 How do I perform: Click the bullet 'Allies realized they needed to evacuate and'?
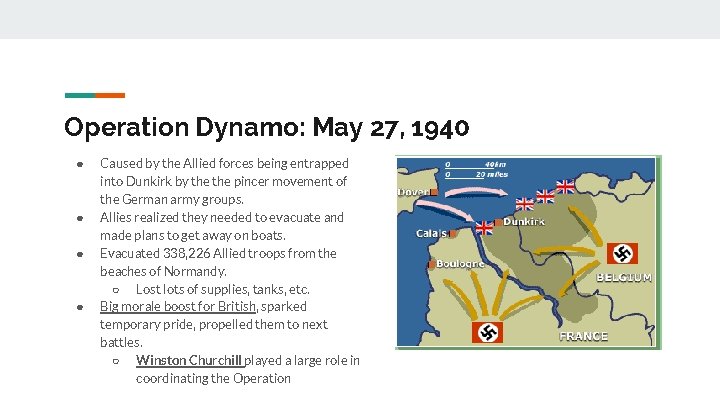[x=221, y=217]
